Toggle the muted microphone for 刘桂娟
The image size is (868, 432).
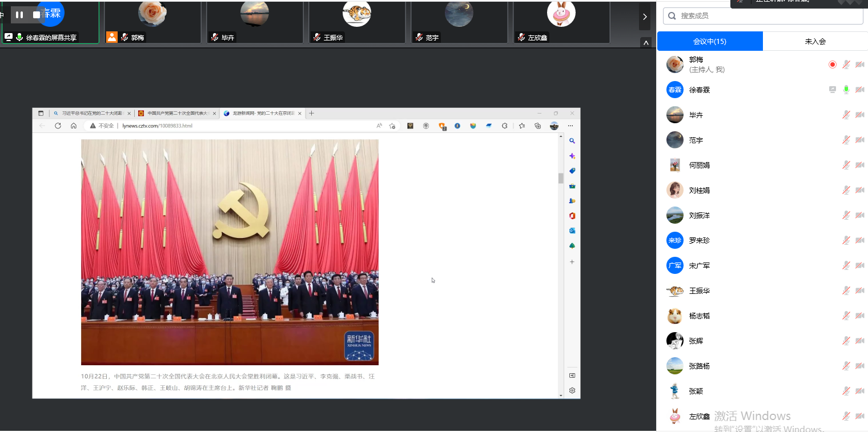(x=846, y=190)
